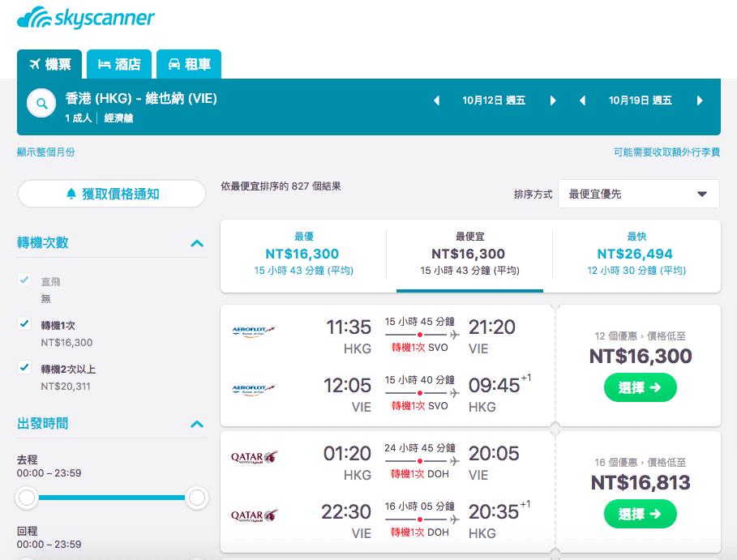Click the 去程 slider left handle
This screenshot has width=737, height=560.
point(27,498)
